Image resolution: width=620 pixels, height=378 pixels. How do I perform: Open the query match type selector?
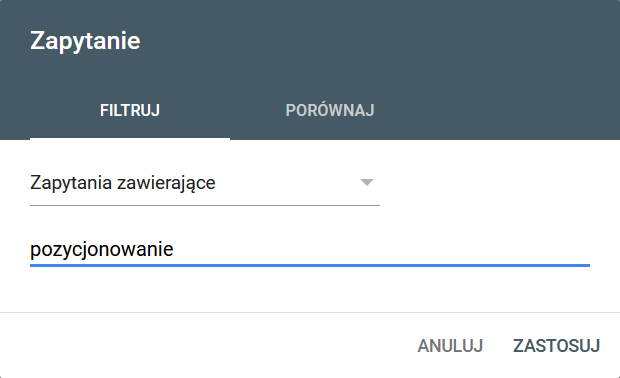(205, 183)
